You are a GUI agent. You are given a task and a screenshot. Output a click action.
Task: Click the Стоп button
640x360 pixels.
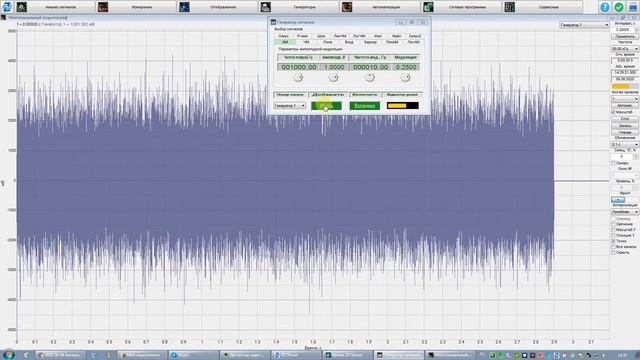(x=624, y=119)
